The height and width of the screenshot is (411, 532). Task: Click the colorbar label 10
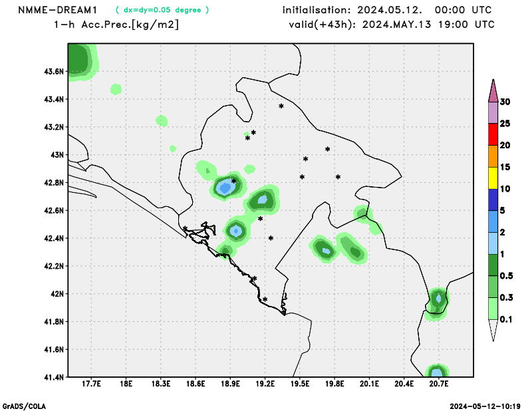pyautogui.click(x=505, y=189)
